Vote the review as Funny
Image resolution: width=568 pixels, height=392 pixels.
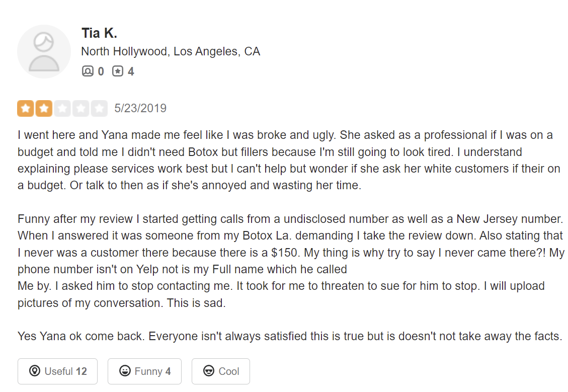coord(144,371)
